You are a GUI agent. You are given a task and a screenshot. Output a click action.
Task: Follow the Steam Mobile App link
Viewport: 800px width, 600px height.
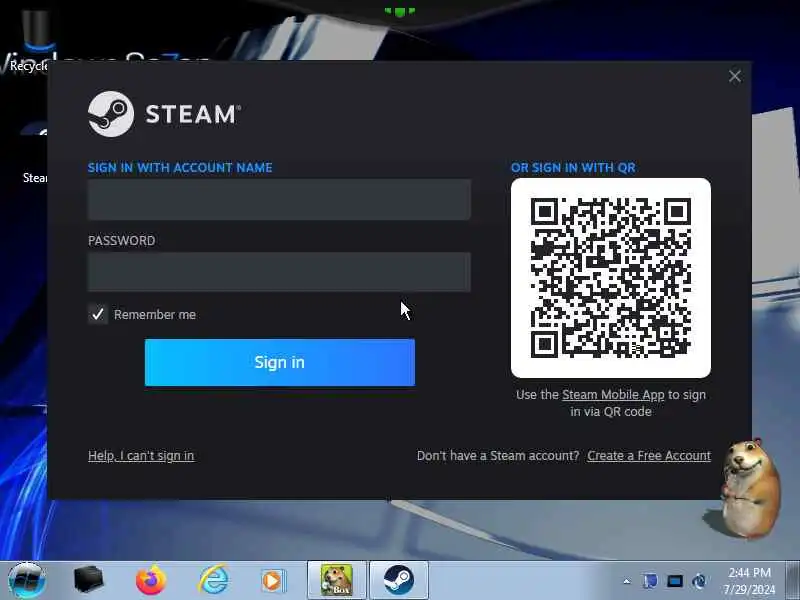613,395
